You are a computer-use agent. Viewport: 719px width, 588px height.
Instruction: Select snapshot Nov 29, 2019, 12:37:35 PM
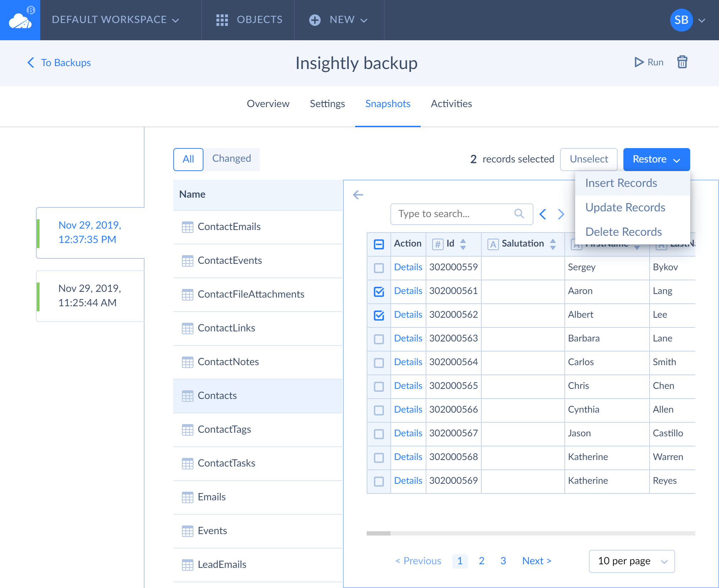(90, 233)
